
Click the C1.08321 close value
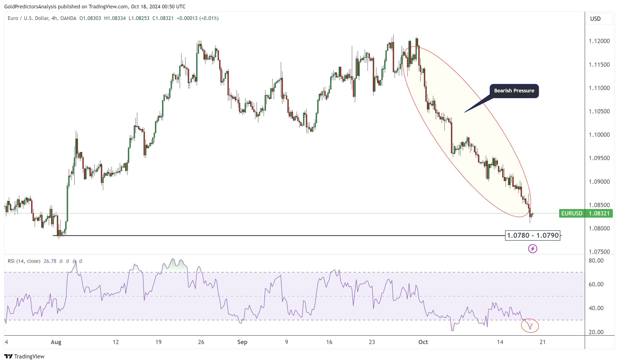point(163,18)
